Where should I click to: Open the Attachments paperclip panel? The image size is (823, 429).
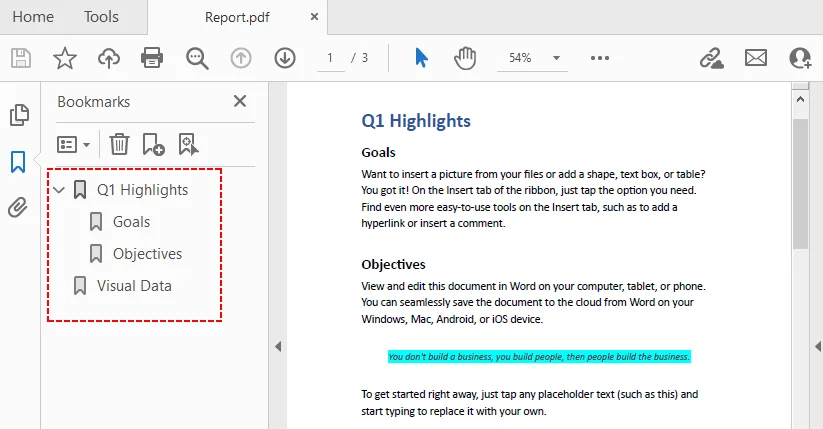pyautogui.click(x=18, y=207)
